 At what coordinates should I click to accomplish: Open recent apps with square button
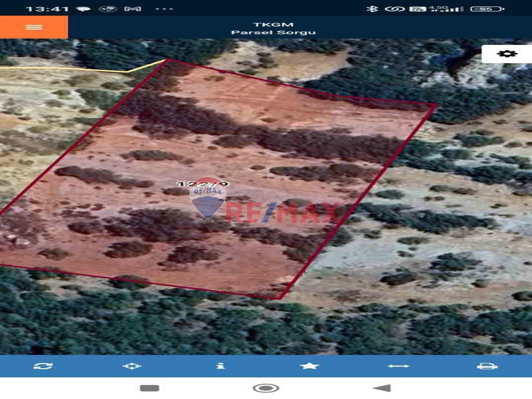149,388
